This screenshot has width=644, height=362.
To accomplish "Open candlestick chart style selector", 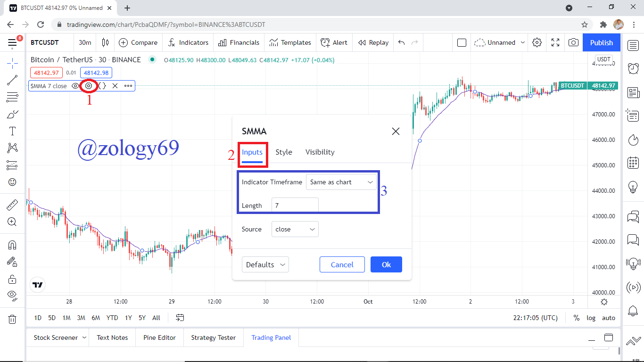I will (x=105, y=42).
